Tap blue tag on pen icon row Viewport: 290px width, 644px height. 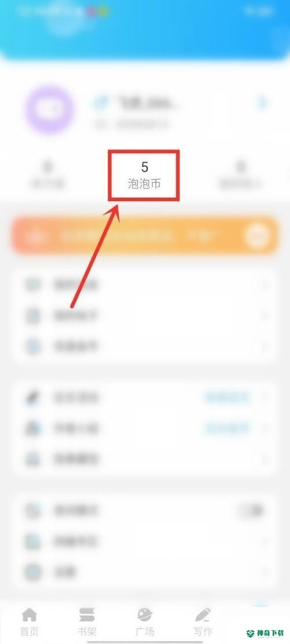point(227,398)
